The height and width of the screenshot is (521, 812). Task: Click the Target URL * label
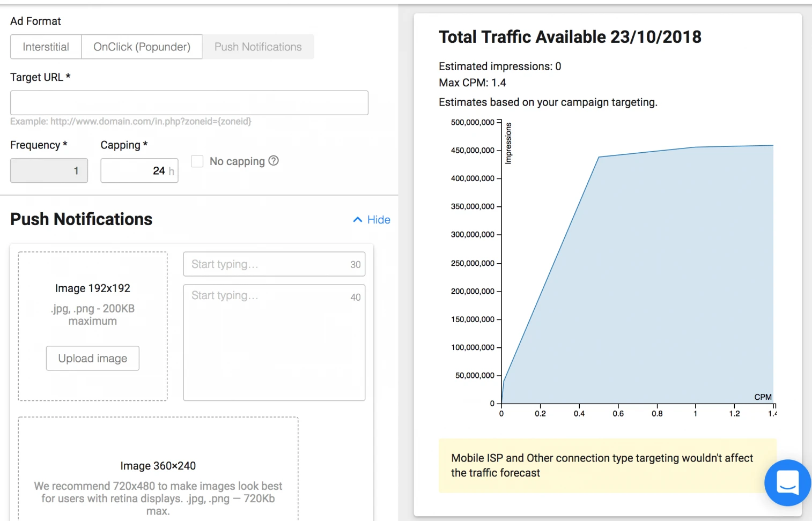(40, 77)
